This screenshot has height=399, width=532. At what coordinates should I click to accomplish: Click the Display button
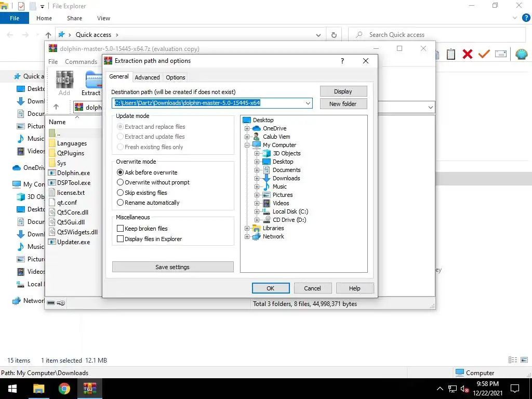coord(343,91)
